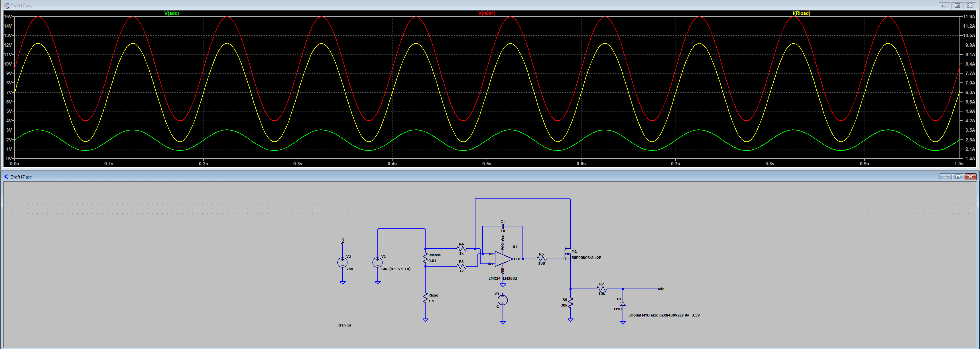This screenshot has height=349, width=980.
Task: Click the 1n value of C1
Action: pos(503,231)
